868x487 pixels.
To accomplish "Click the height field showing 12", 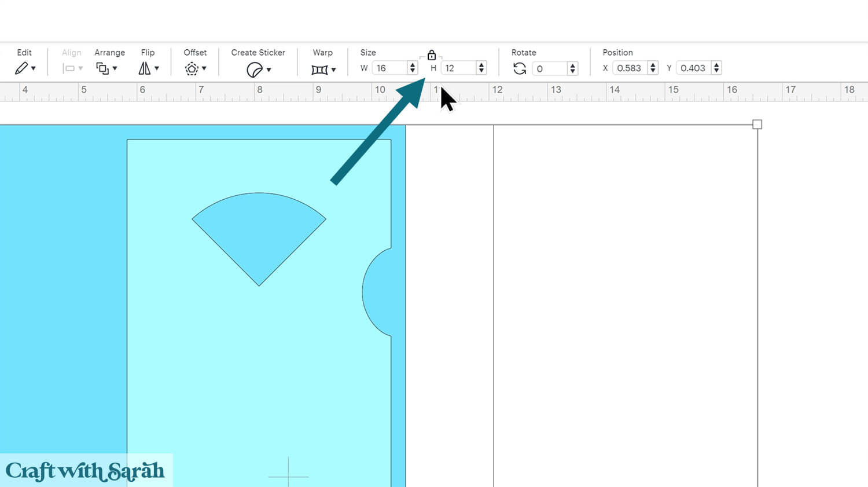I will [x=459, y=68].
